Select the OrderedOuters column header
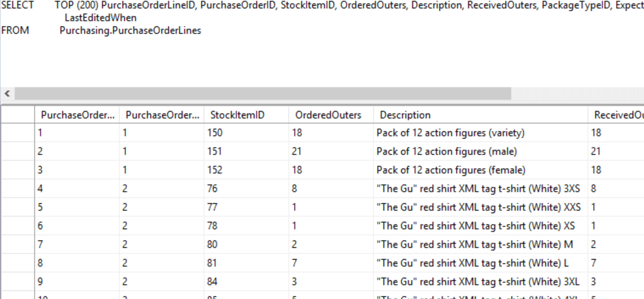This screenshot has width=644, height=299. pos(331,115)
